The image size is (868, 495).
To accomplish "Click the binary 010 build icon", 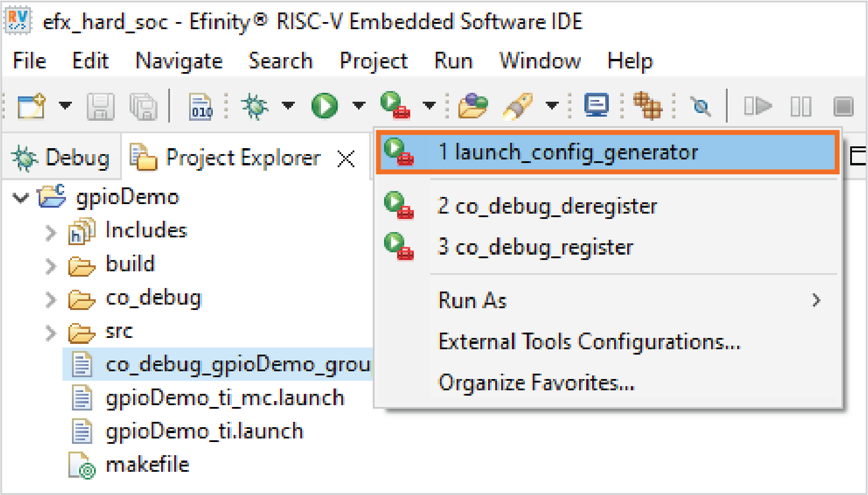I will tap(201, 107).
